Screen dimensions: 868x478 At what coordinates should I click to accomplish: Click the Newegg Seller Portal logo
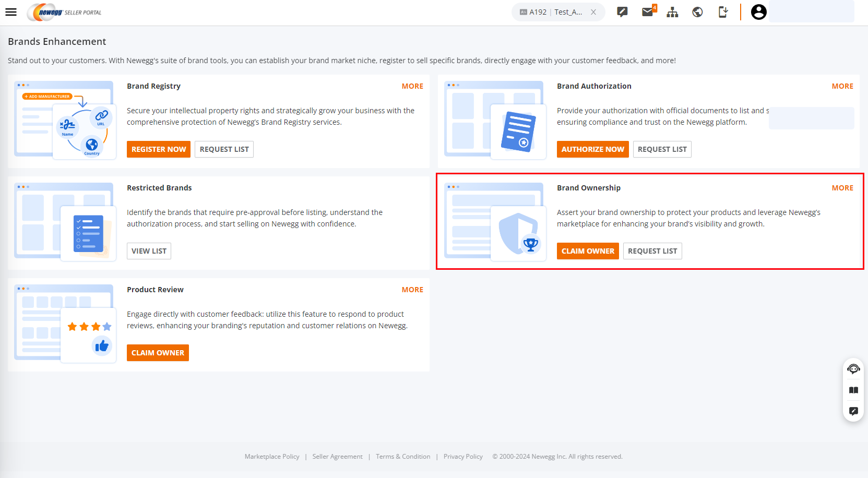[x=65, y=12]
